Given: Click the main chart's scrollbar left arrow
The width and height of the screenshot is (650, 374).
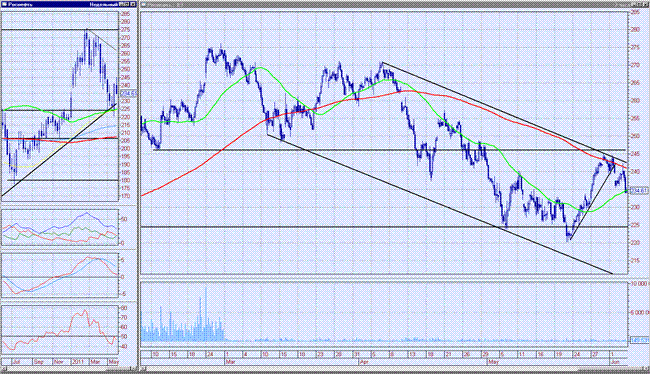Looking at the screenshot, I should point(143,368).
